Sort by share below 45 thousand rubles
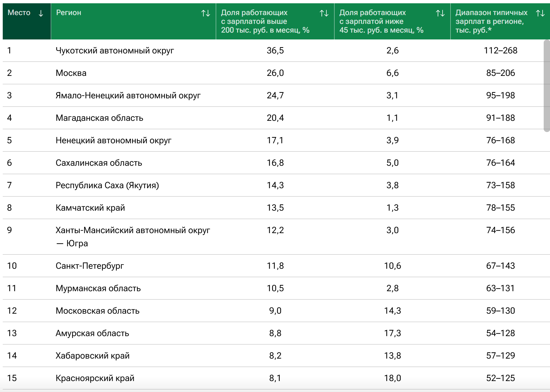Screen dimensions: 550x392 (x=440, y=13)
